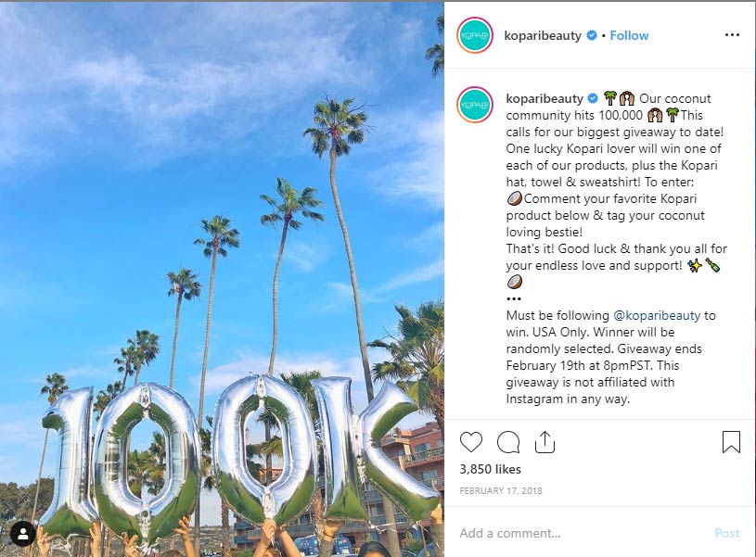The image size is (756, 557).
Task: Open the @koparibeauty mention link
Action: tap(656, 315)
